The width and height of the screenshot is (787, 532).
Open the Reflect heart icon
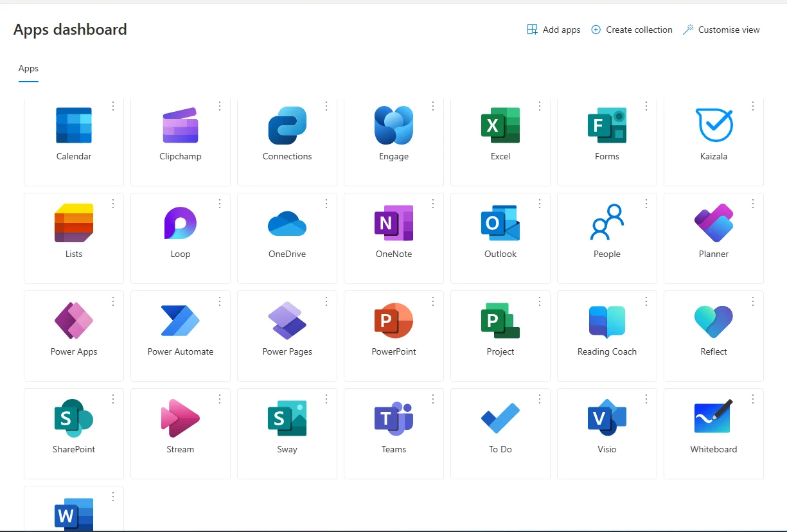[714, 322]
